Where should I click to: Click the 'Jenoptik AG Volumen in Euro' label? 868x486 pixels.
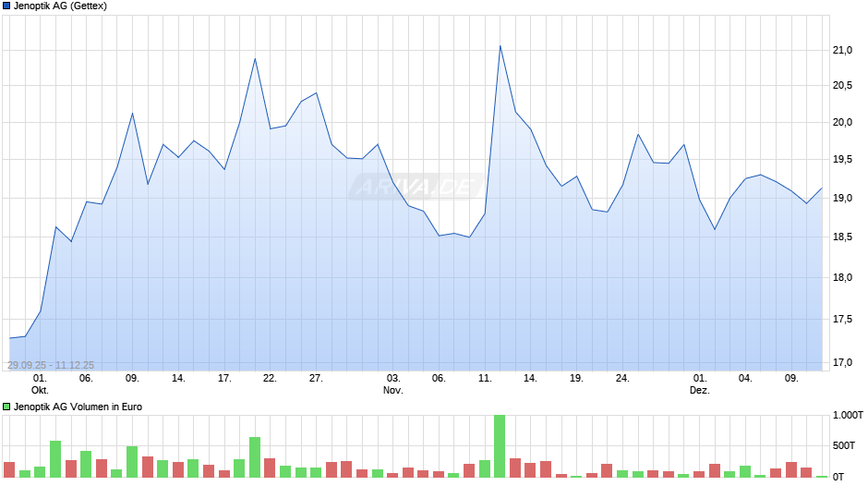(x=78, y=407)
